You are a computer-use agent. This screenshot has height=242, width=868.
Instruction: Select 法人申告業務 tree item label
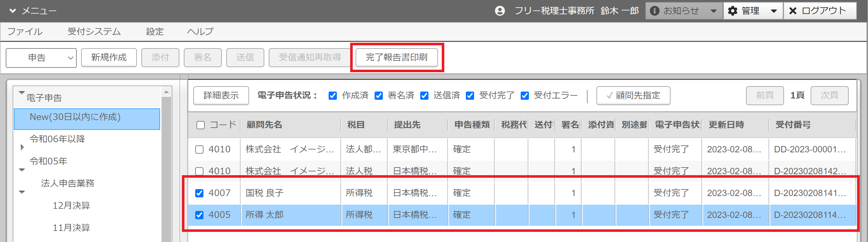(x=68, y=183)
